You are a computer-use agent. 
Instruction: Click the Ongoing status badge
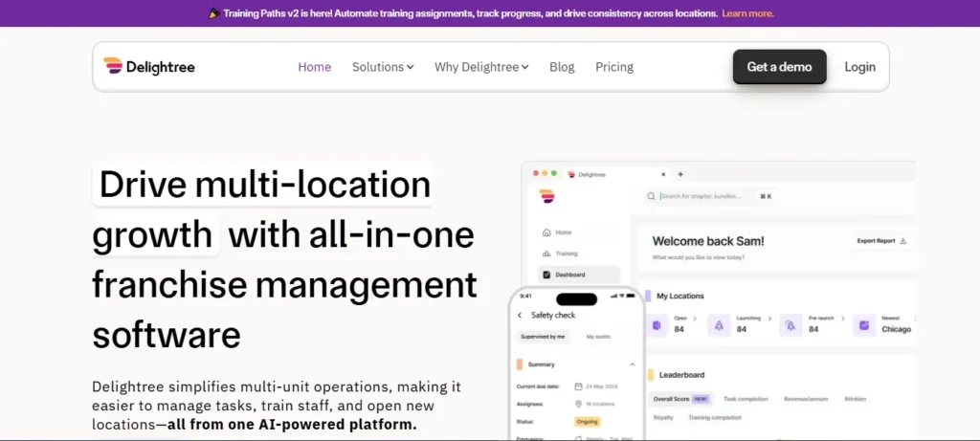click(587, 422)
